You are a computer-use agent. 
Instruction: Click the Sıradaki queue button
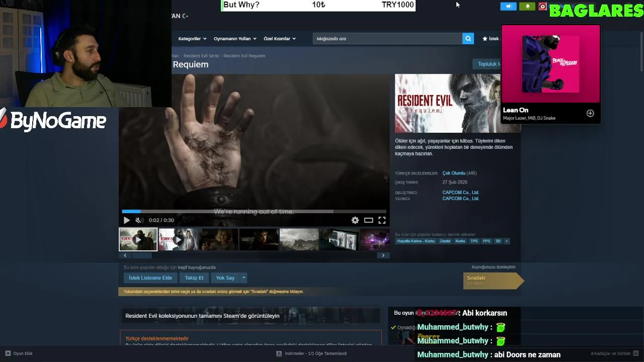(x=493, y=281)
